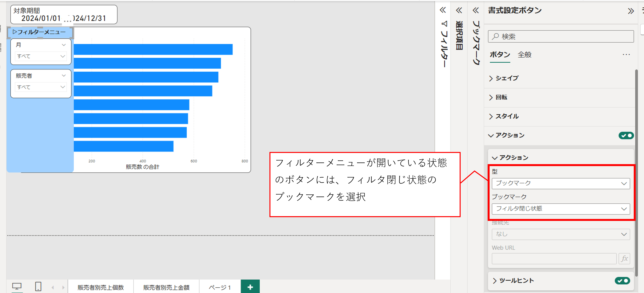This screenshot has width=644, height=293.
Task: Open the 販売者 slicer value dropdown すべて
Action: (41, 87)
